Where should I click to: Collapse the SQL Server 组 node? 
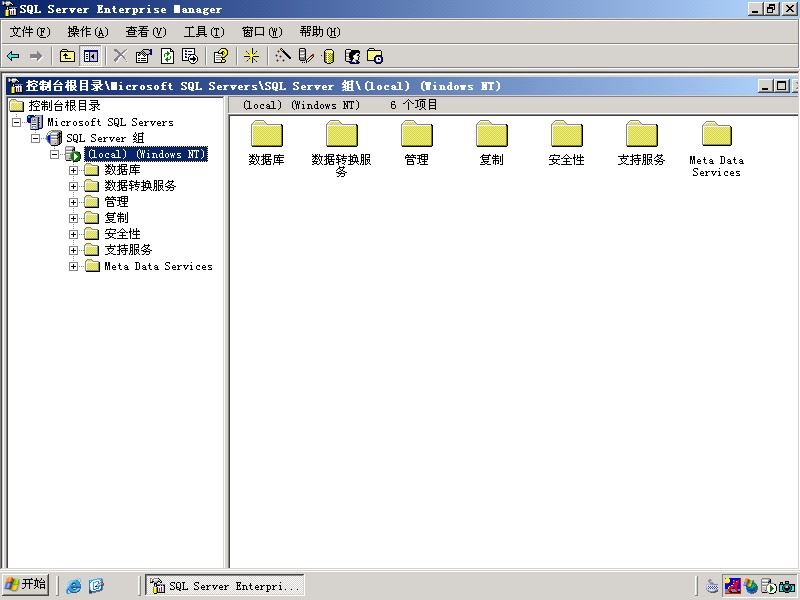pos(35,138)
